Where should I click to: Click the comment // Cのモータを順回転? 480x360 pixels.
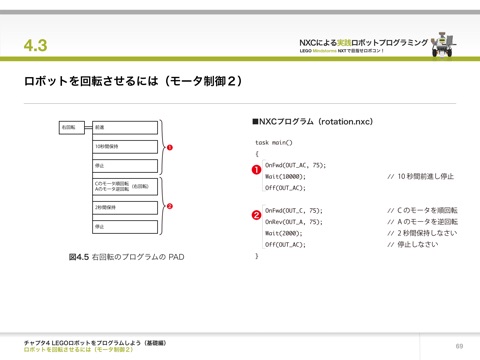422,210
